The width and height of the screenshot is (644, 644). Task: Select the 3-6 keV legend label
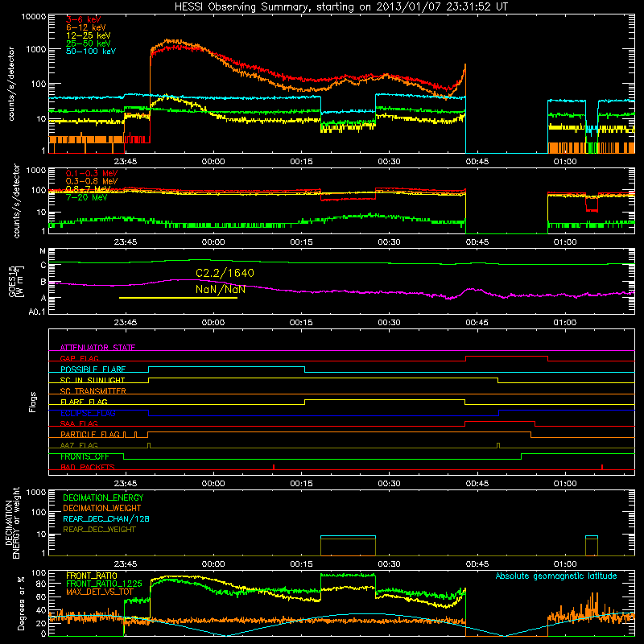[84, 19]
